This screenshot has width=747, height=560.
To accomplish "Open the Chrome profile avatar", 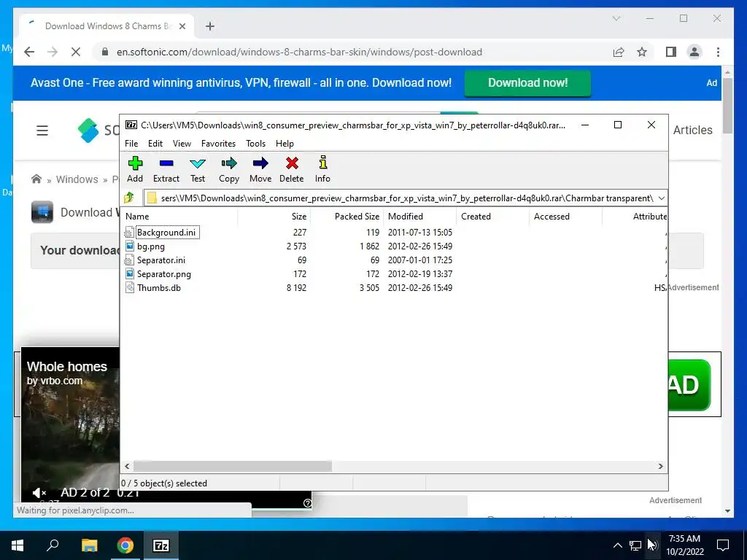I will (694, 52).
